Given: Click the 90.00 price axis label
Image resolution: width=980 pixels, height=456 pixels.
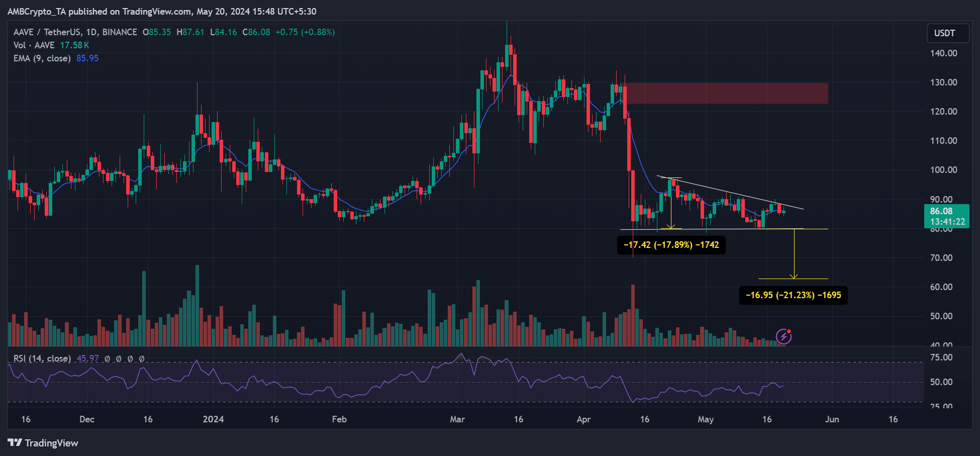Looking at the screenshot, I should (941, 200).
